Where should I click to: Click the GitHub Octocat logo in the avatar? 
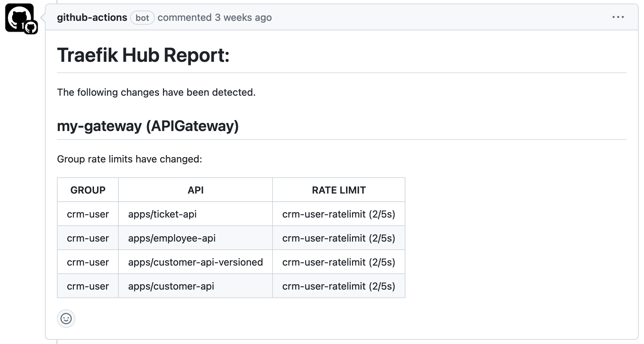(19, 18)
